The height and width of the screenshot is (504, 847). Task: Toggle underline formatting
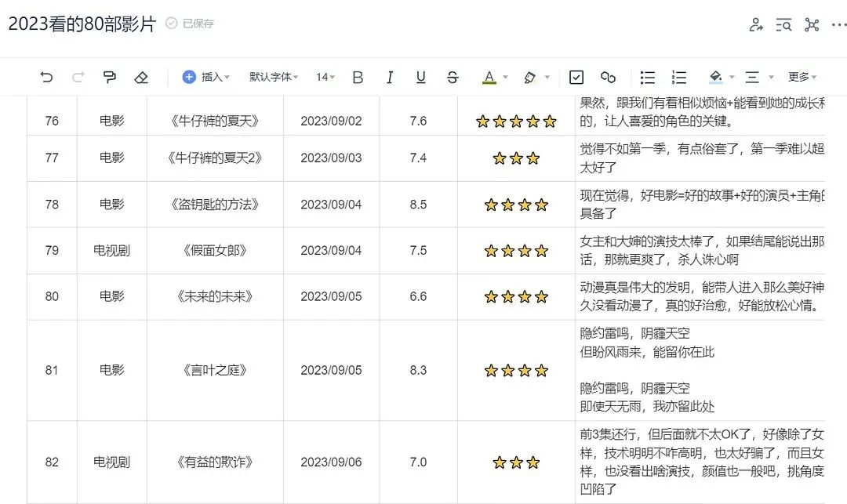pos(421,78)
